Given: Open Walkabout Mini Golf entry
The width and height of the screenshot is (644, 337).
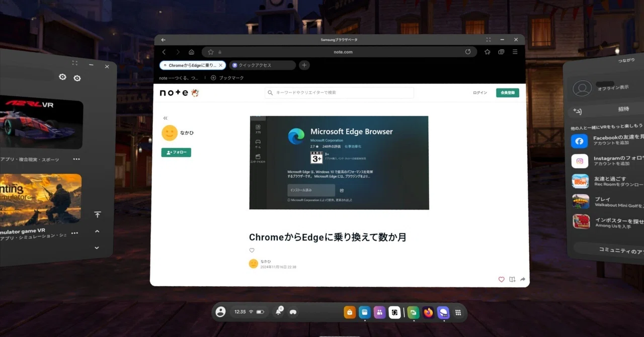Looking at the screenshot, I should (x=608, y=201).
